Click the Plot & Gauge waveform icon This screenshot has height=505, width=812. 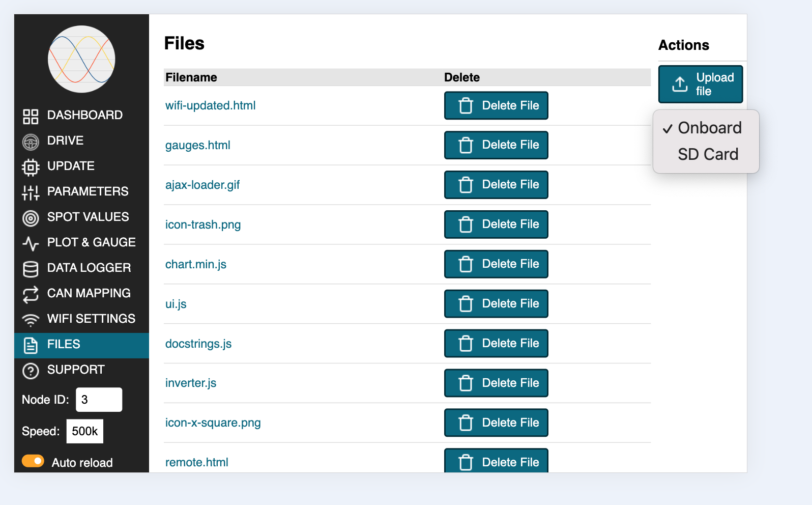(x=31, y=243)
